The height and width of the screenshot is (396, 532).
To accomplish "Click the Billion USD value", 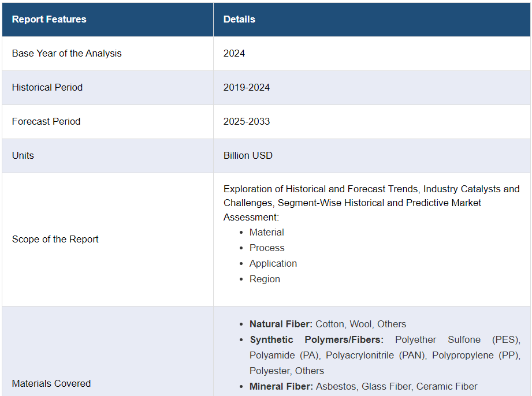I will click(x=248, y=155).
